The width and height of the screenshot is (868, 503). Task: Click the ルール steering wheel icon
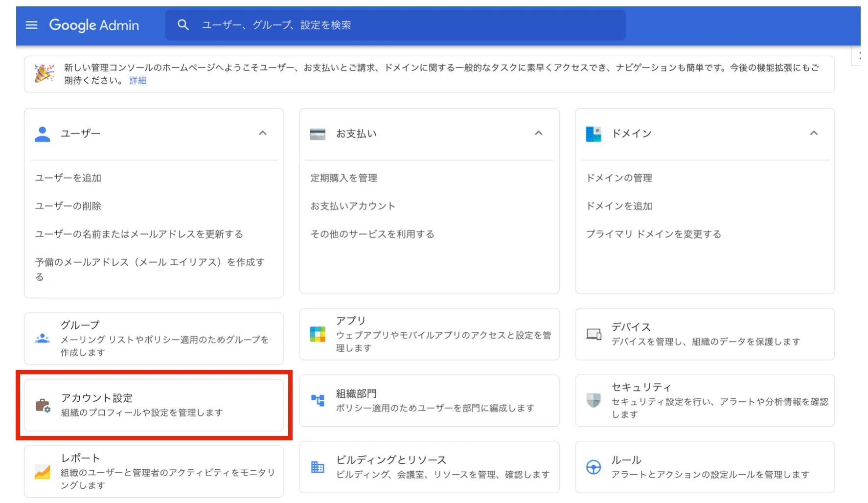594,467
